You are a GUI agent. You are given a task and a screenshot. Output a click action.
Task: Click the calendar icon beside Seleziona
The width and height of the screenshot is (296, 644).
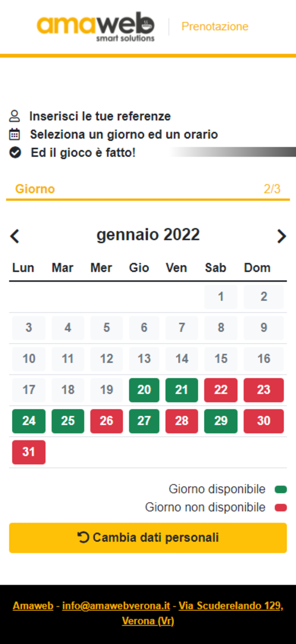[14, 134]
